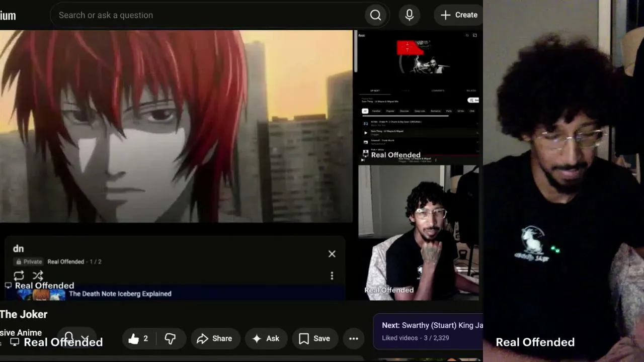Select "The Death Note Iceberg Explained" title
Image resolution: width=644 pixels, height=362 pixels.
(x=120, y=294)
